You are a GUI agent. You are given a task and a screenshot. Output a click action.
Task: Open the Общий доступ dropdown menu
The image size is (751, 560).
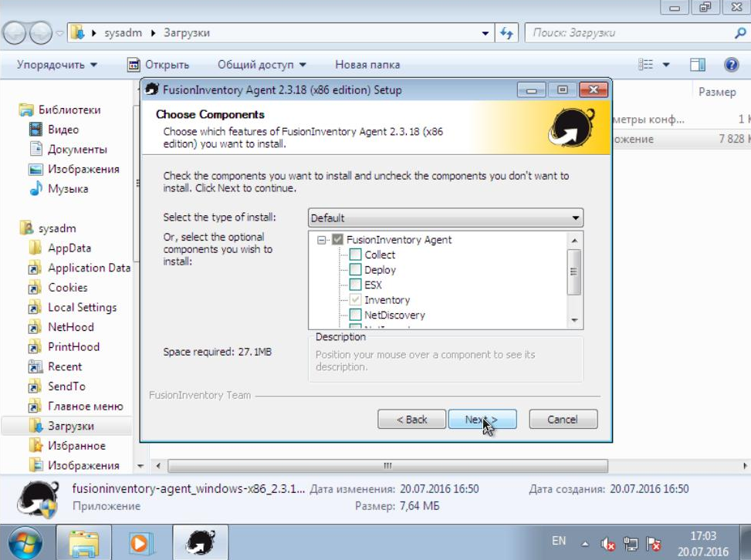[262, 65]
